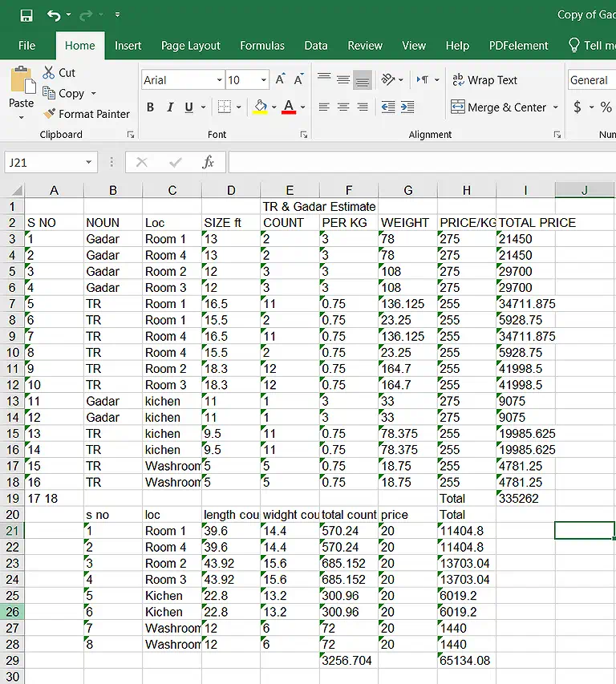The image size is (616, 684).
Task: Select Top Align icon
Action: coord(324,79)
